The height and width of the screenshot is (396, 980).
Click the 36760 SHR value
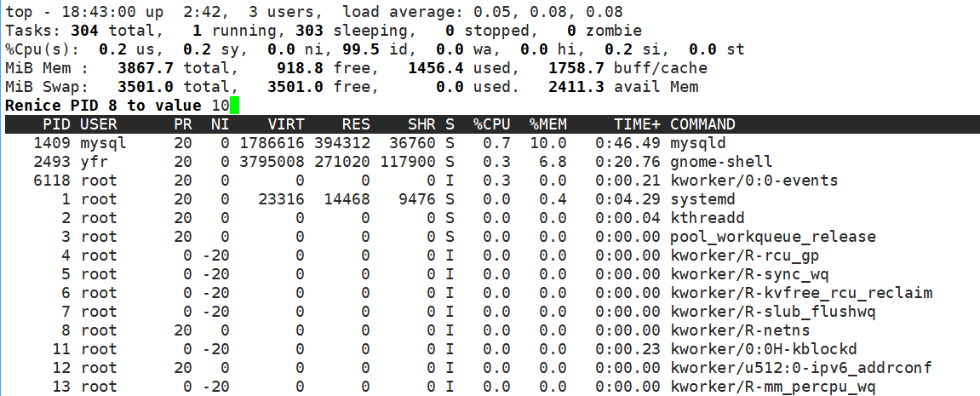pyautogui.click(x=412, y=143)
